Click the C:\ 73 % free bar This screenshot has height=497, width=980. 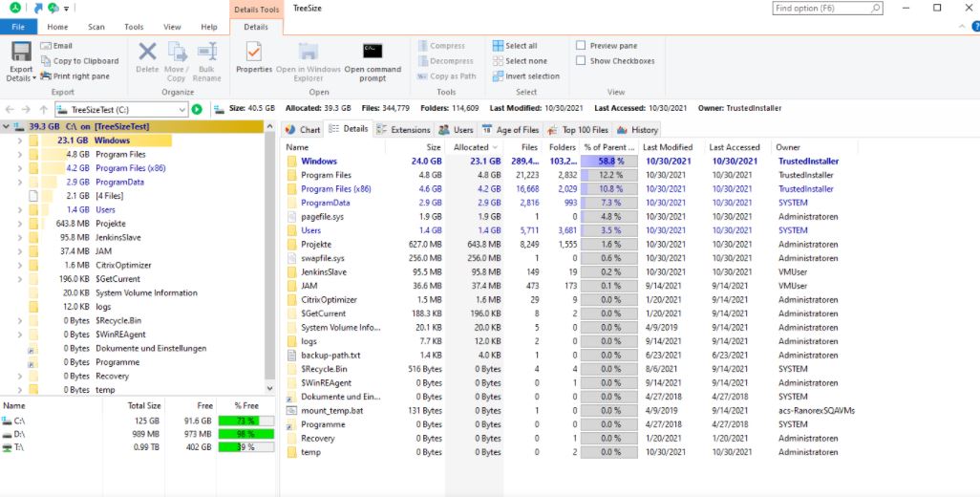pos(245,421)
